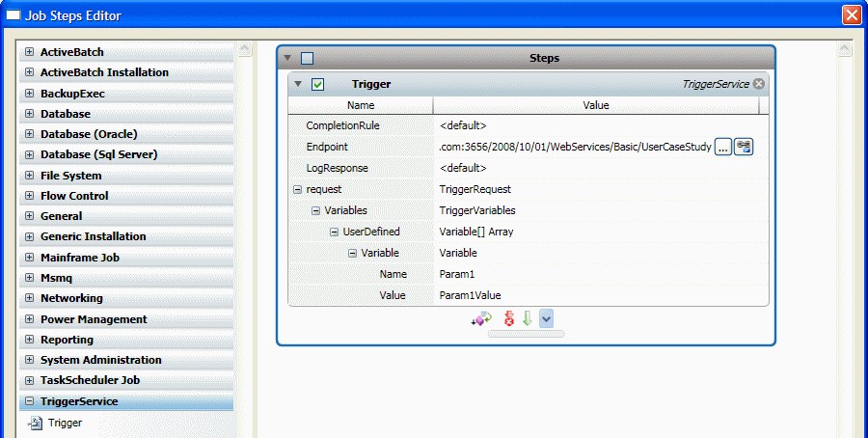Viewport: 868px width, 438px height.
Task: Remove Trigger step with round X icon
Action: tap(759, 84)
